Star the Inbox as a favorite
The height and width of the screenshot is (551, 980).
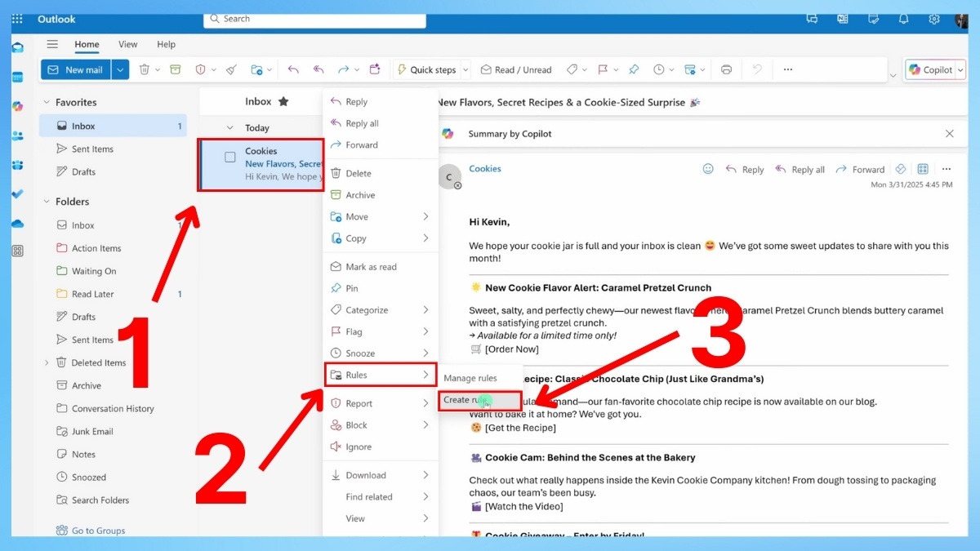tap(283, 101)
